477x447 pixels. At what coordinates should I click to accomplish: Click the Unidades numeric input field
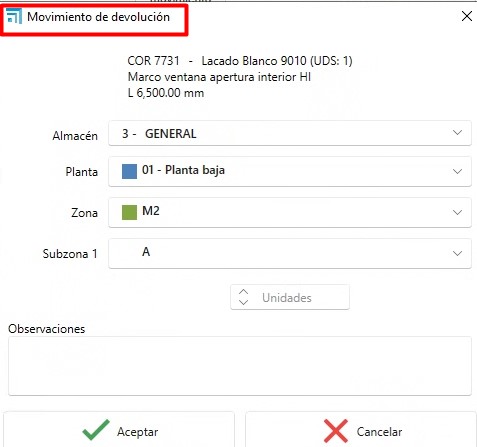click(x=290, y=297)
